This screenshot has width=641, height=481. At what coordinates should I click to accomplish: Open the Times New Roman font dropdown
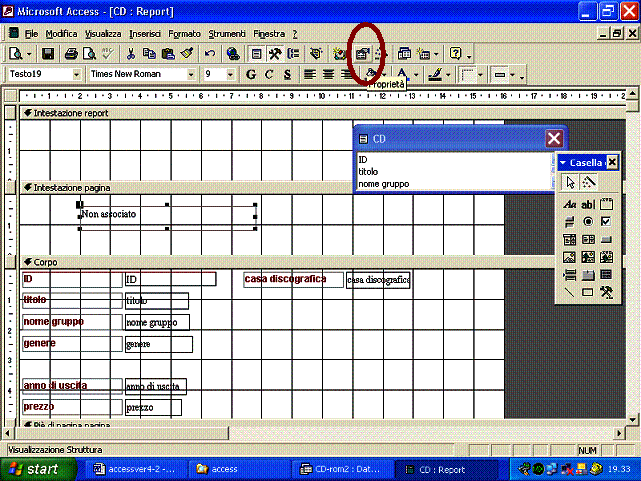pos(191,74)
